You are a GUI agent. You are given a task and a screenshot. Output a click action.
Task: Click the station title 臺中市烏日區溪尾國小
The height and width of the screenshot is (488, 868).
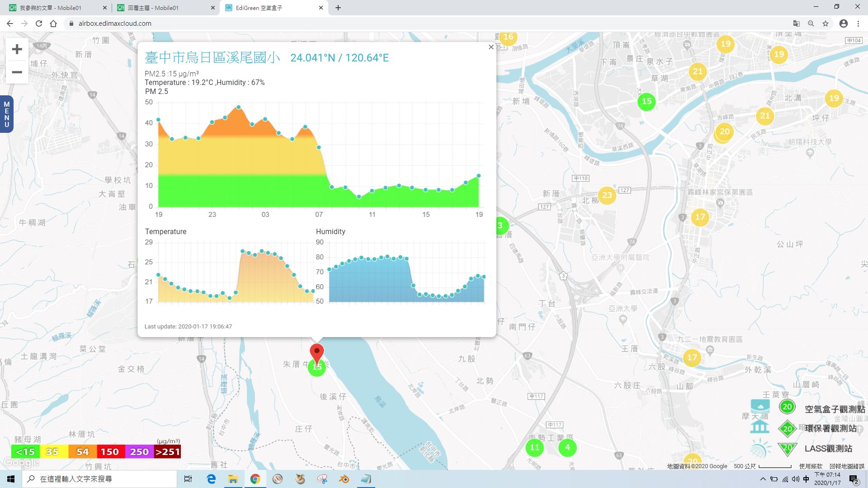[x=212, y=57]
